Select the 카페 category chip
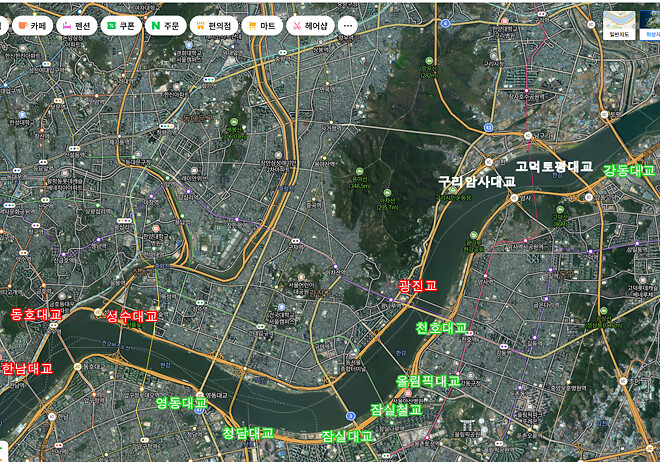The image size is (660, 462). [32, 26]
